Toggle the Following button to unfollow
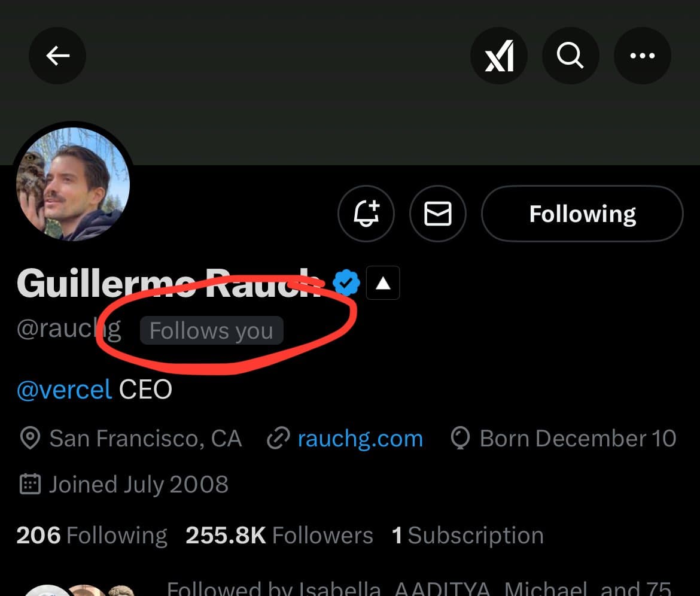 (x=582, y=214)
